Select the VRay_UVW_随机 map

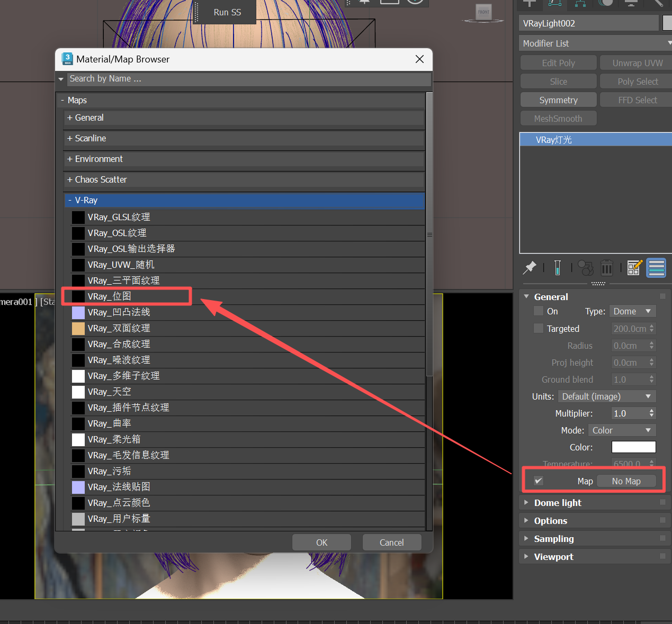pos(248,265)
